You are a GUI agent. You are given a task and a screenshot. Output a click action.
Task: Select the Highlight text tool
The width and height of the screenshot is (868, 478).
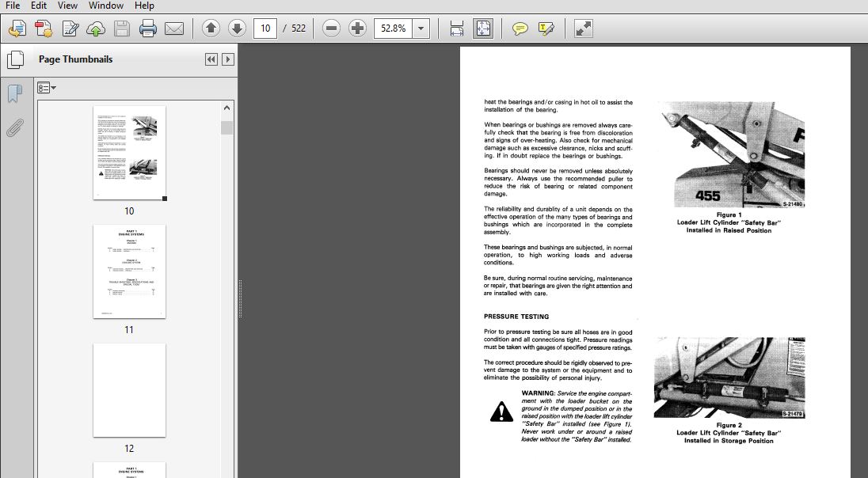click(546, 28)
